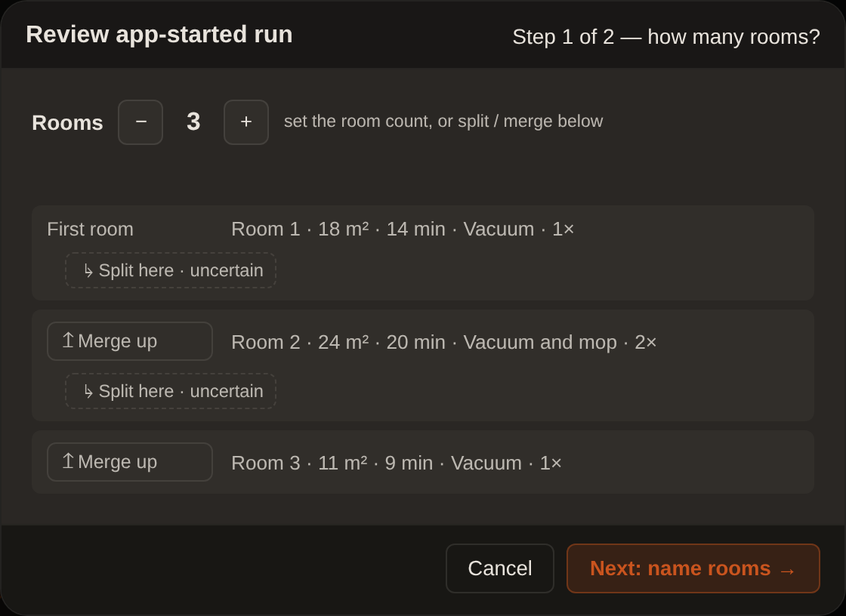This screenshot has height=616, width=846.
Task: Click the merge-up arrow icon beside Room 3
Action: [x=68, y=461]
